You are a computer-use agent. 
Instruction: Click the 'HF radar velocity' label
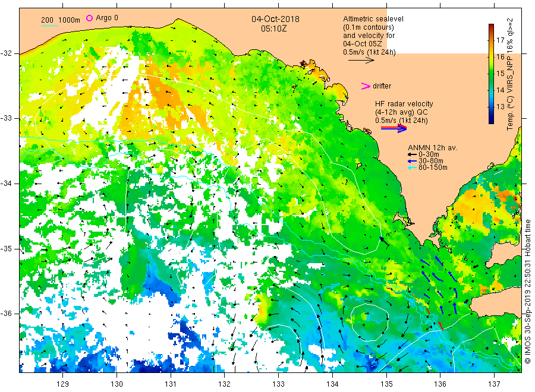(404, 103)
